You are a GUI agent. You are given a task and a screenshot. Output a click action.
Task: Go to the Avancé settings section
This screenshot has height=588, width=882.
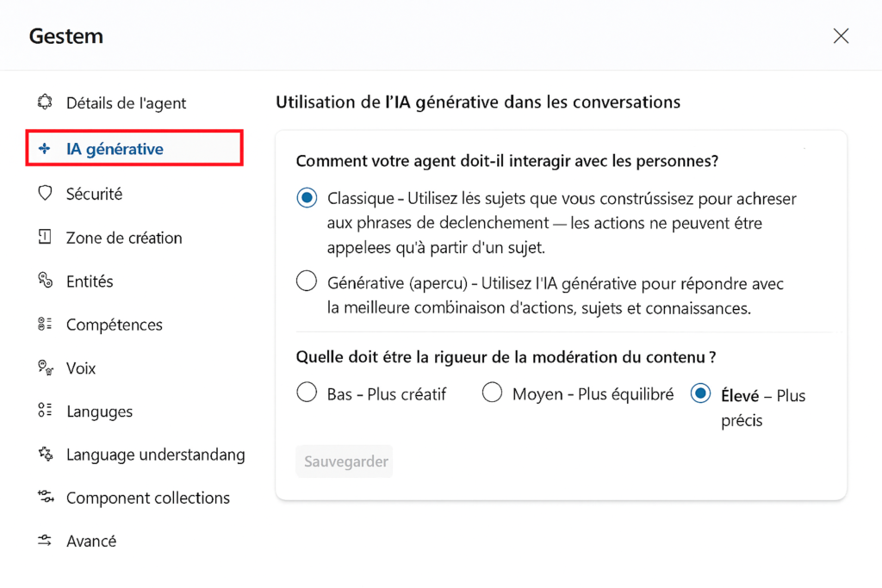(91, 541)
